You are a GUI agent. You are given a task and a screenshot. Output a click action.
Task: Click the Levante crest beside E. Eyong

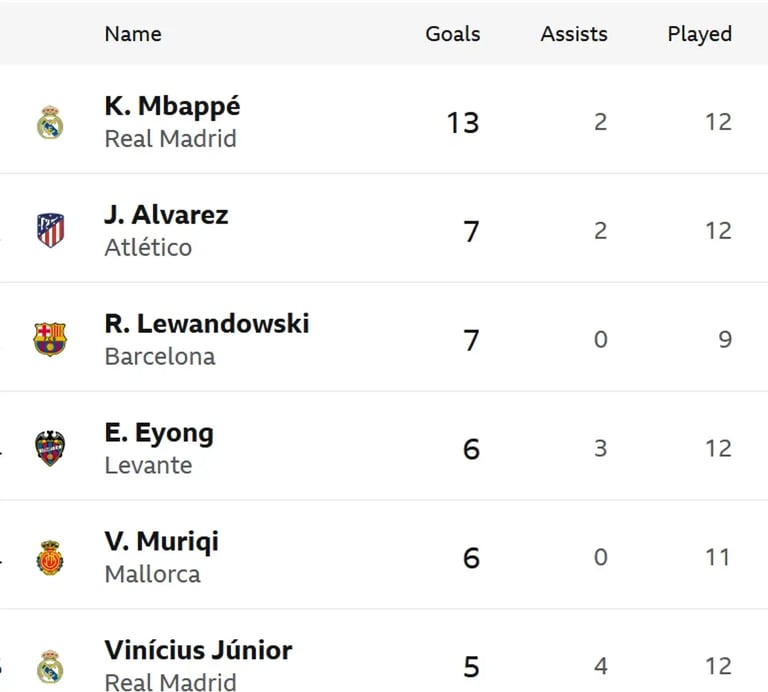pos(50,448)
